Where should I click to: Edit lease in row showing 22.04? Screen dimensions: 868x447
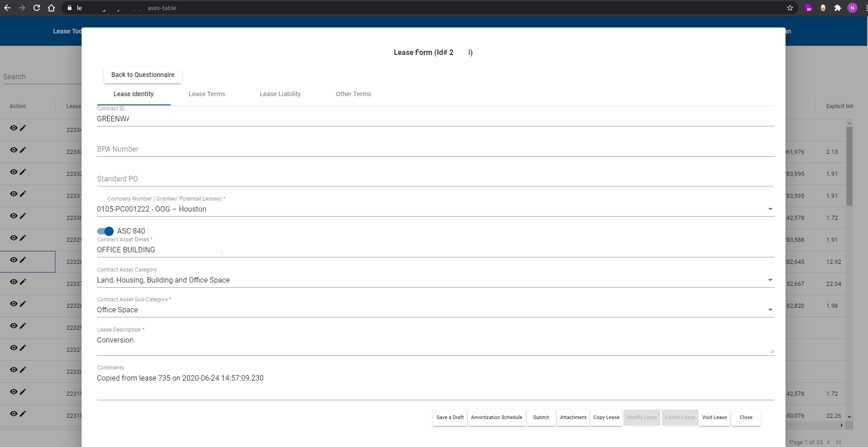pos(23,282)
